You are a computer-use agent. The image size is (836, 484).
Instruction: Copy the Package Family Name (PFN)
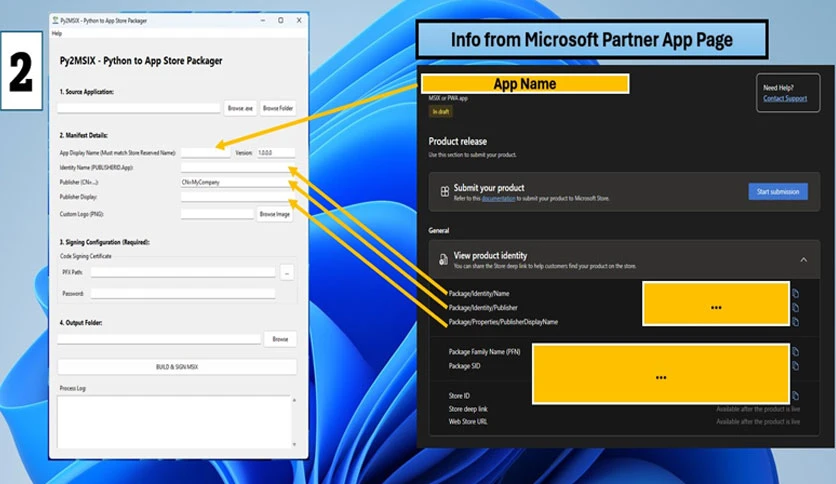pos(795,352)
